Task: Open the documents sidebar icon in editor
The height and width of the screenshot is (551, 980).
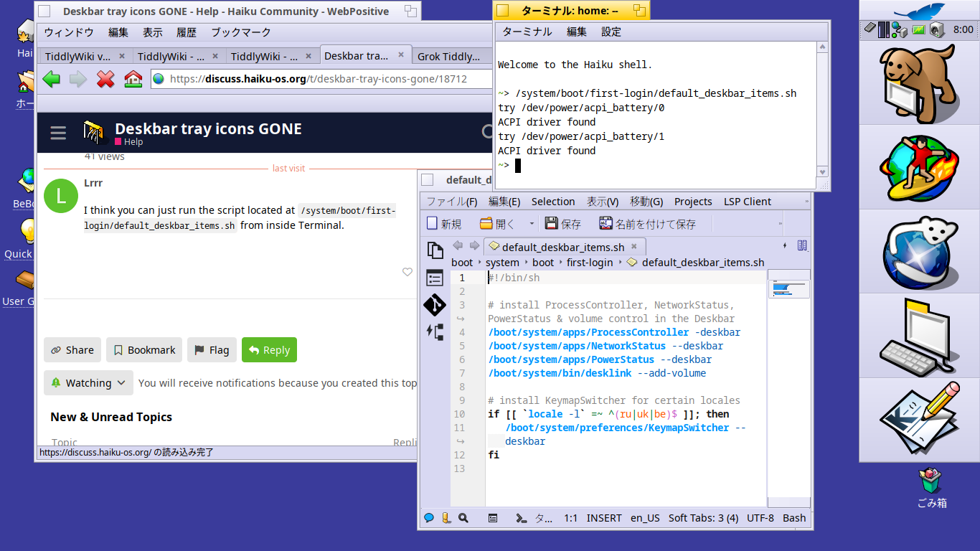Action: click(434, 250)
